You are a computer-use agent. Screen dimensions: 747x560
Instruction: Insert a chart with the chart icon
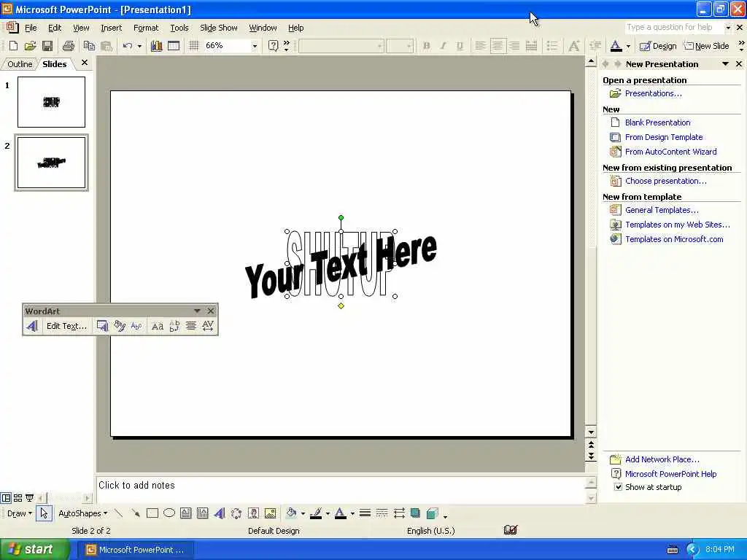tap(156, 46)
